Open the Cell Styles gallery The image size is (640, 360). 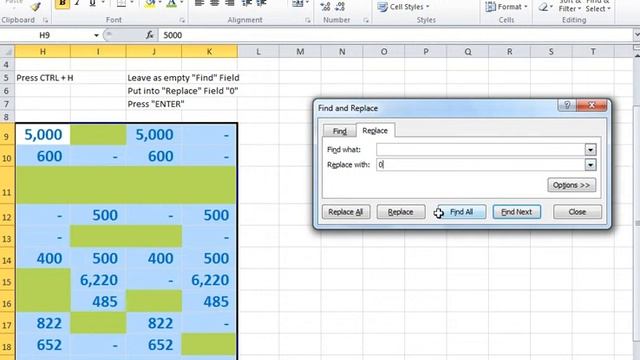[403, 7]
